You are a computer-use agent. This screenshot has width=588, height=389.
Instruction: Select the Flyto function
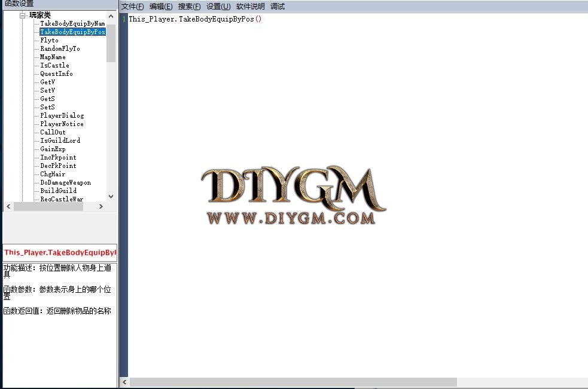[49, 40]
